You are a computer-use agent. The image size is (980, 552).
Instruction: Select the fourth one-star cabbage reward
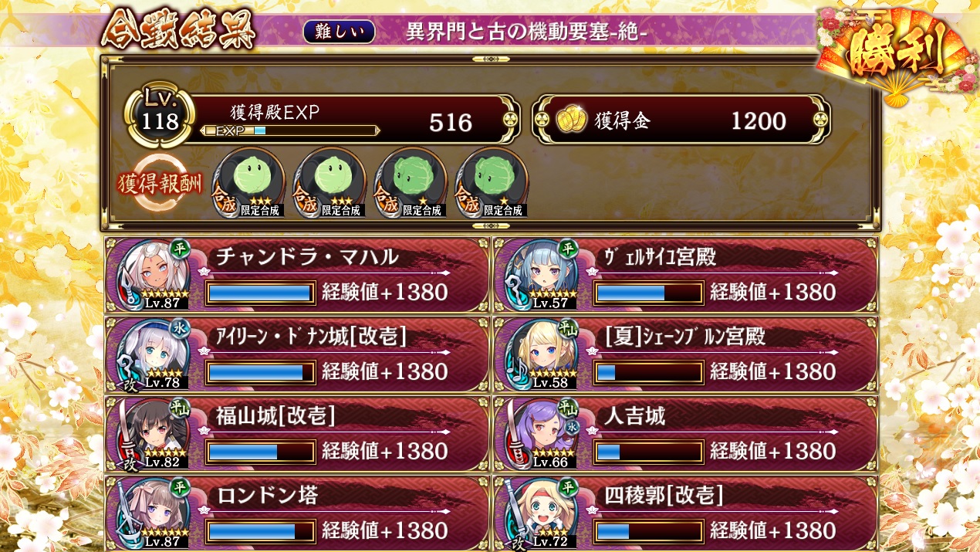click(x=492, y=184)
